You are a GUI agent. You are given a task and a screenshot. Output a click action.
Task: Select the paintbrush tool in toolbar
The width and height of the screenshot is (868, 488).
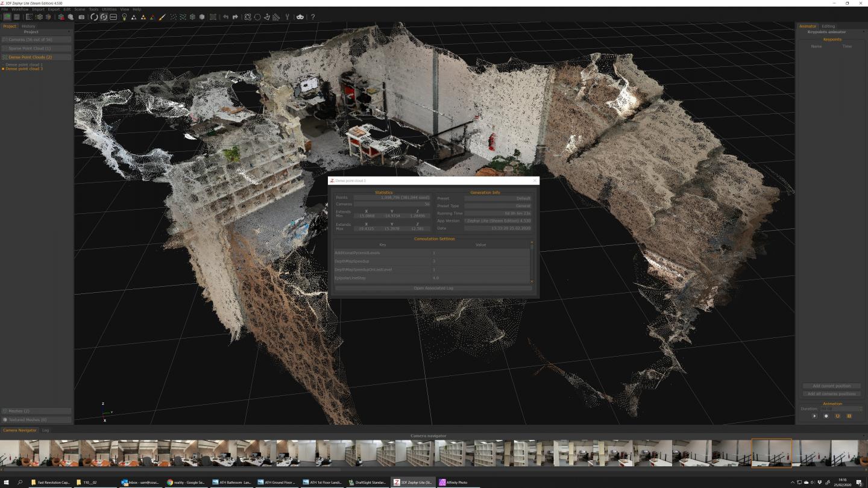[x=162, y=17]
